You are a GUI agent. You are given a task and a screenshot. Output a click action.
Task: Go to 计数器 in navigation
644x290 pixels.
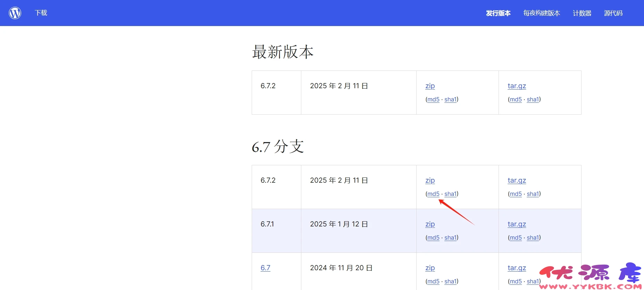(x=582, y=13)
